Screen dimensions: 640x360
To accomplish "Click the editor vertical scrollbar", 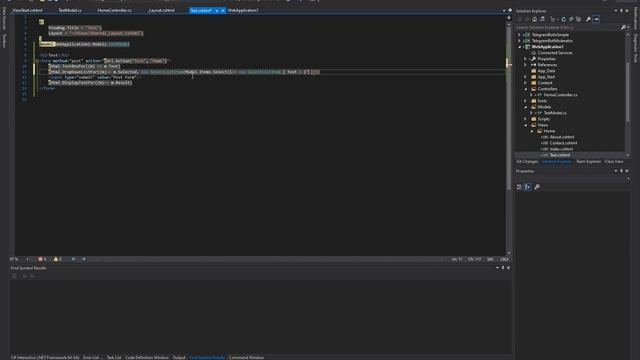I will pyautogui.click(x=509, y=139).
